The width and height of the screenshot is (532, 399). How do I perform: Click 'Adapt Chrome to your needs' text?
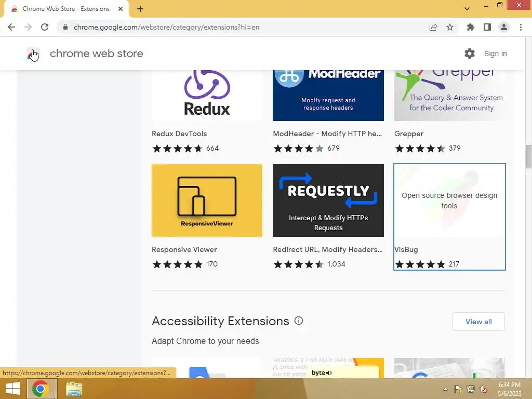205,341
